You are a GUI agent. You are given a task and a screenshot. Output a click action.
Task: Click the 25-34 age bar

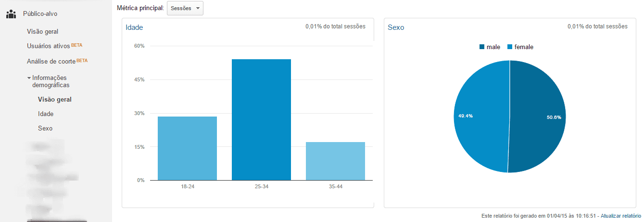click(x=261, y=120)
